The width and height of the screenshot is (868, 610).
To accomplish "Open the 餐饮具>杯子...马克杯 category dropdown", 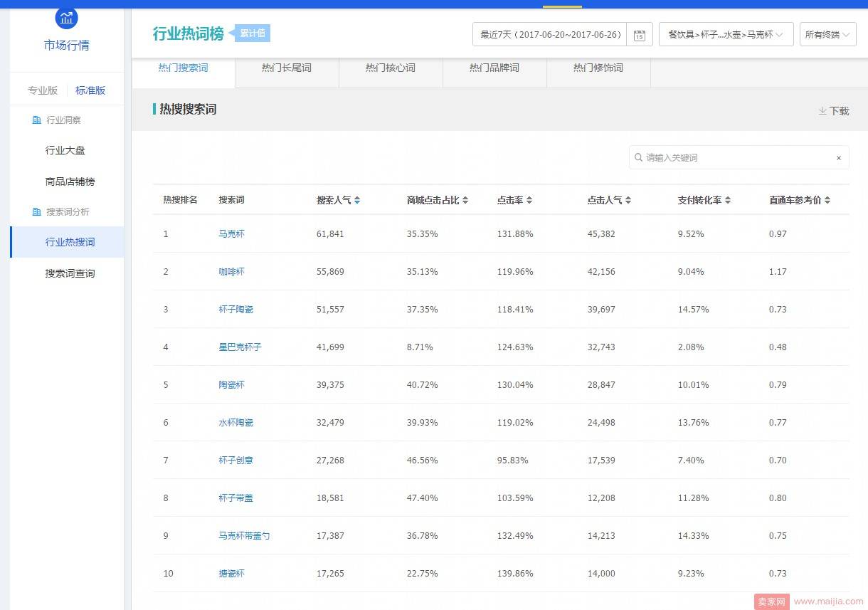I will [x=726, y=34].
